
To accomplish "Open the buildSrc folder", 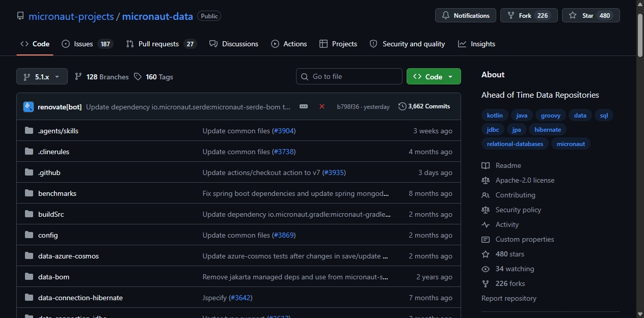I will coord(51,214).
